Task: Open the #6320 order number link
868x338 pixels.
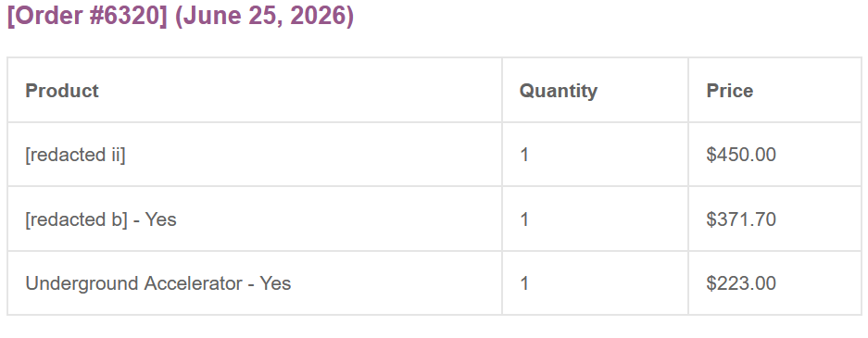Action: [124, 16]
